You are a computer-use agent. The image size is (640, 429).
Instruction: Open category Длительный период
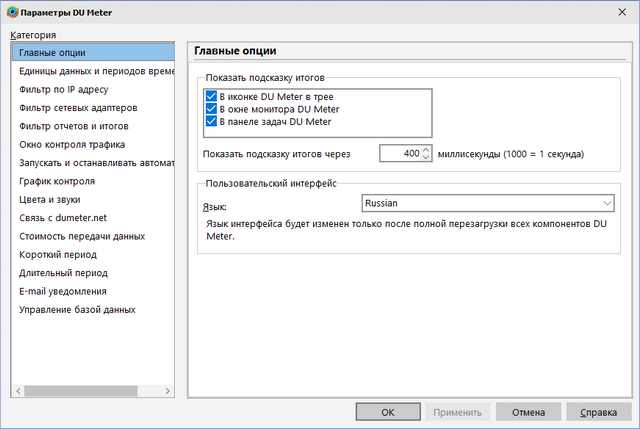(93, 273)
